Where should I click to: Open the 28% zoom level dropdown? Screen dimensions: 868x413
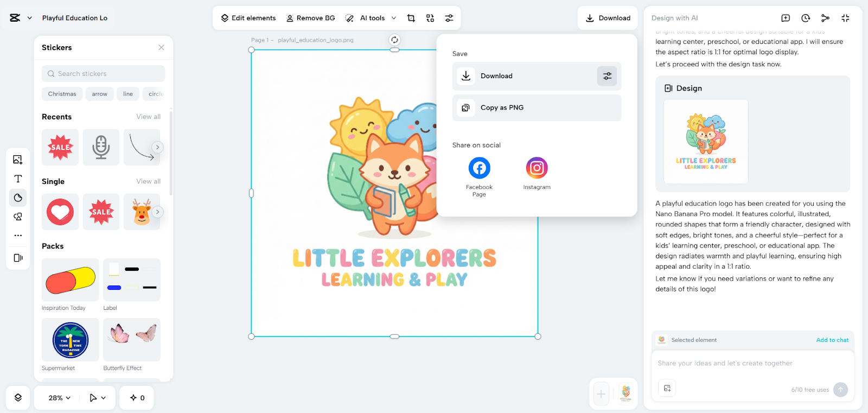pyautogui.click(x=60, y=398)
